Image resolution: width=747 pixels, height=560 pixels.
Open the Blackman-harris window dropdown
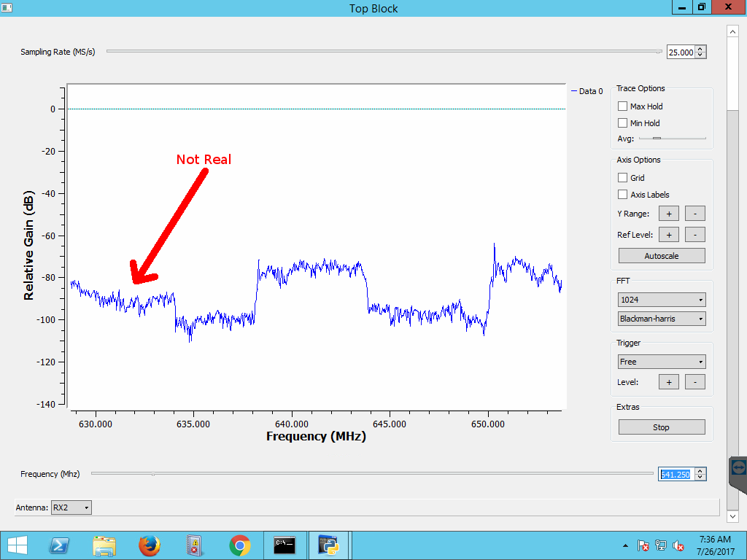coord(661,319)
